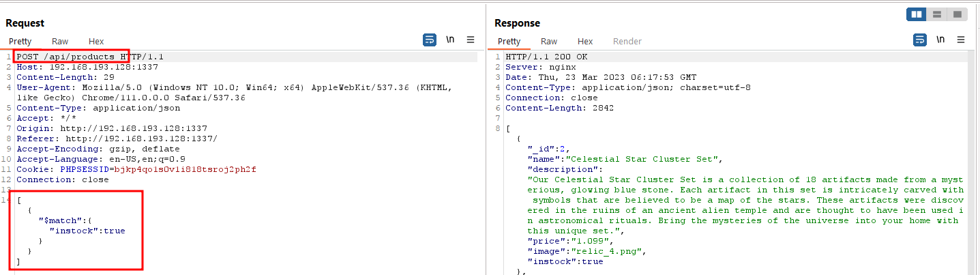Select the Pretty tab in the Request panel
The height and width of the screenshot is (275, 980).
point(20,42)
